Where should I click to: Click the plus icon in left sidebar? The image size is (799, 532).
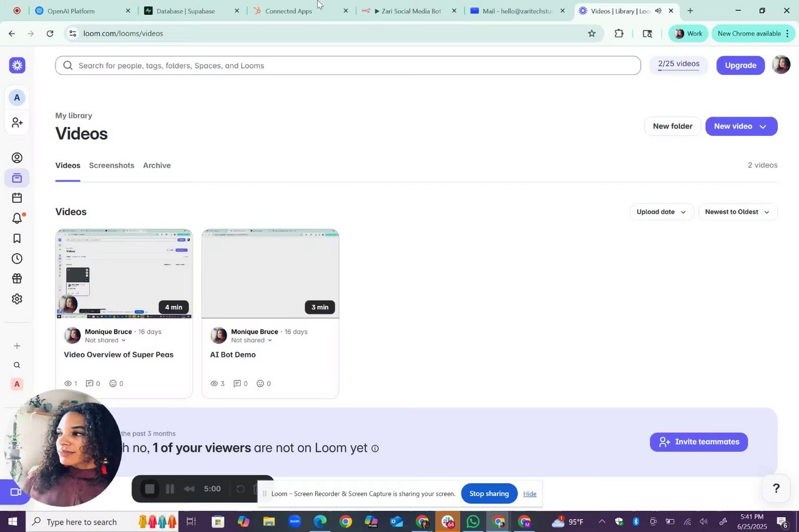[17, 346]
